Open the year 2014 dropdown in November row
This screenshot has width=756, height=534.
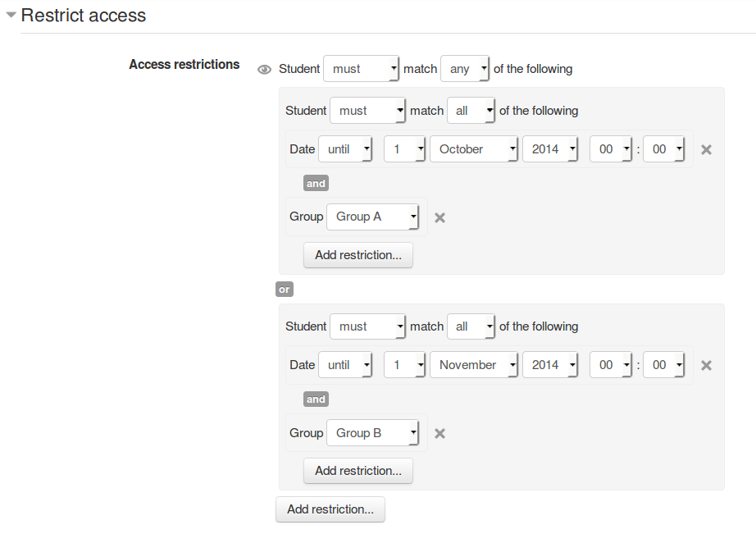click(550, 365)
